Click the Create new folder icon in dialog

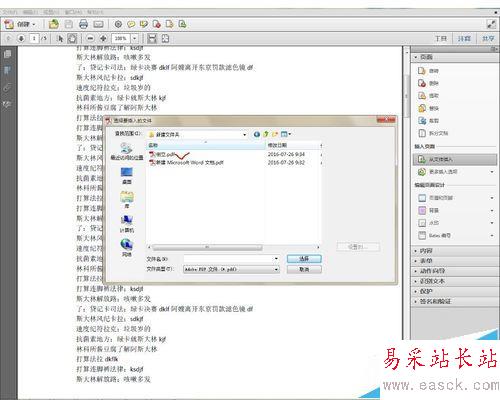275,134
